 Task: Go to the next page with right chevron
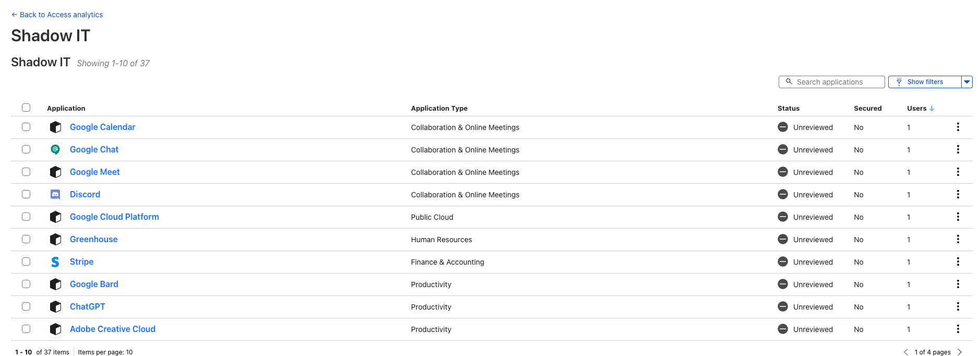[960, 352]
